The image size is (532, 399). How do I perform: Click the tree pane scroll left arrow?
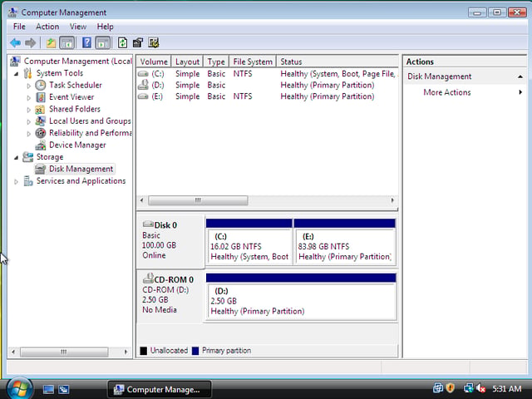[13, 352]
